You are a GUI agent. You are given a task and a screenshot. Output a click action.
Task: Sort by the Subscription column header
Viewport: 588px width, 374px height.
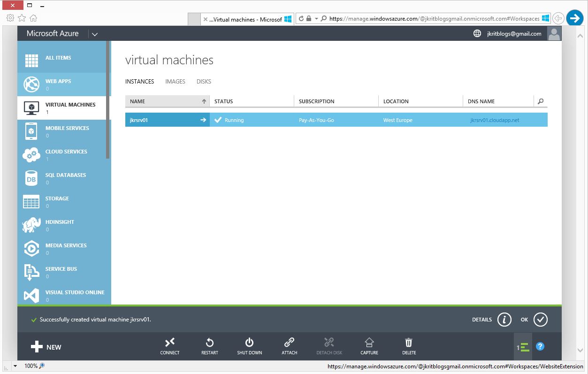point(336,101)
